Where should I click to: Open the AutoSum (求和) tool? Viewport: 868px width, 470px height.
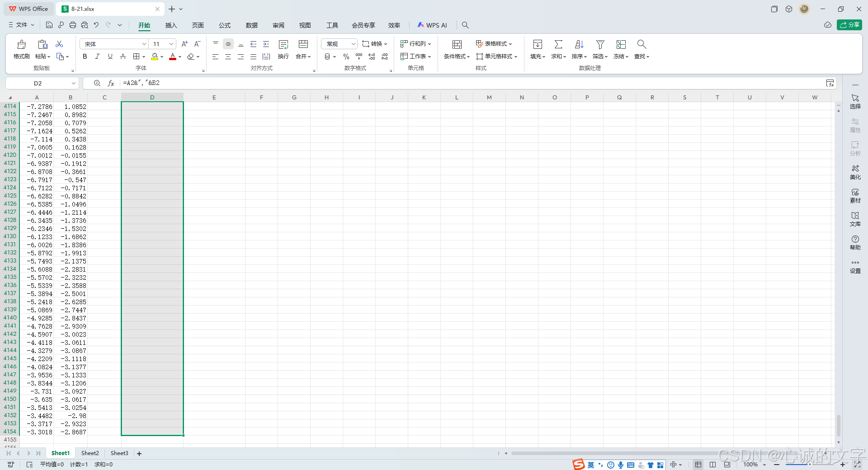pos(558,50)
